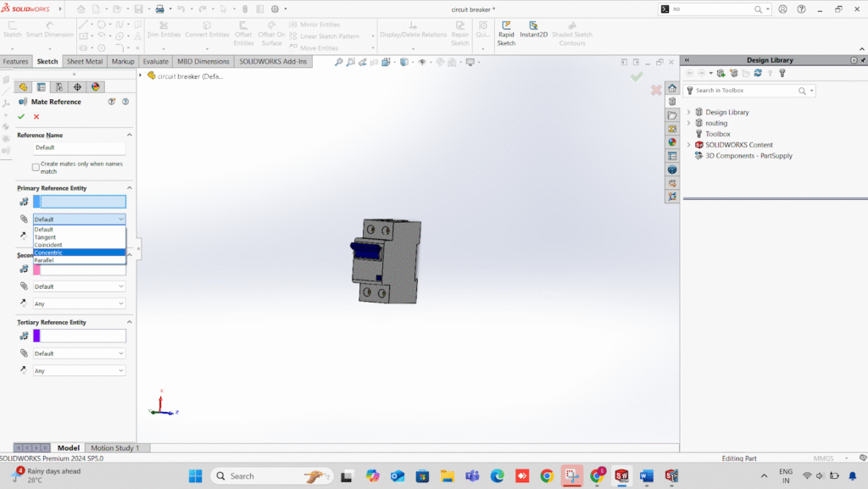Choose Concentric from the mate type list
Viewport: 868px width, 489px height.
click(49, 253)
